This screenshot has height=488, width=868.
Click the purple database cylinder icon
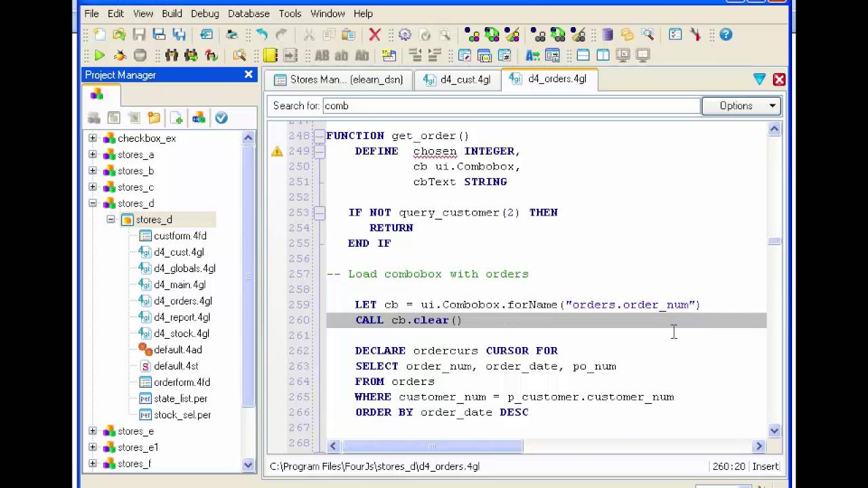coord(608,35)
